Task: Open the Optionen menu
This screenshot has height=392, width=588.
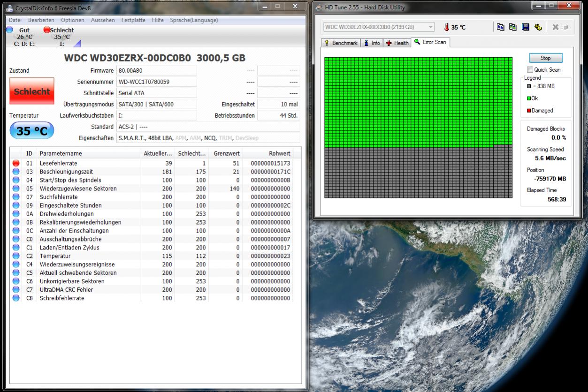Action: [x=73, y=20]
